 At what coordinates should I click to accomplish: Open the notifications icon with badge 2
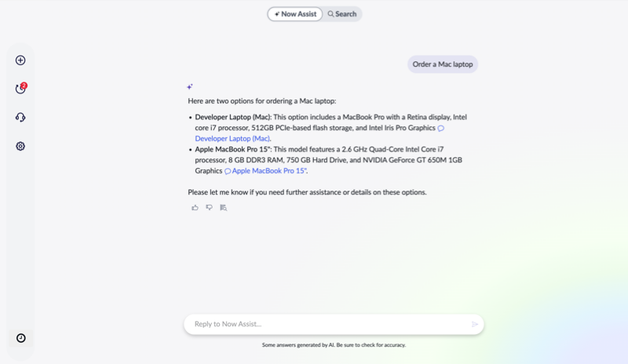click(20, 88)
